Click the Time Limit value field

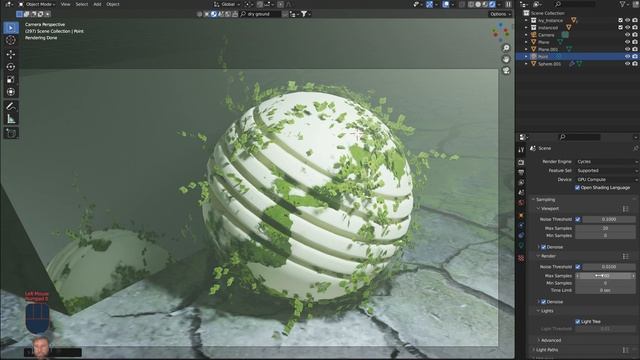coord(606,290)
